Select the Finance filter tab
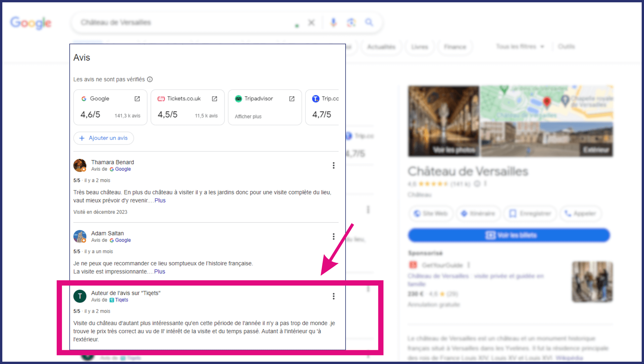Viewport: 644px width, 364px height. click(x=455, y=47)
